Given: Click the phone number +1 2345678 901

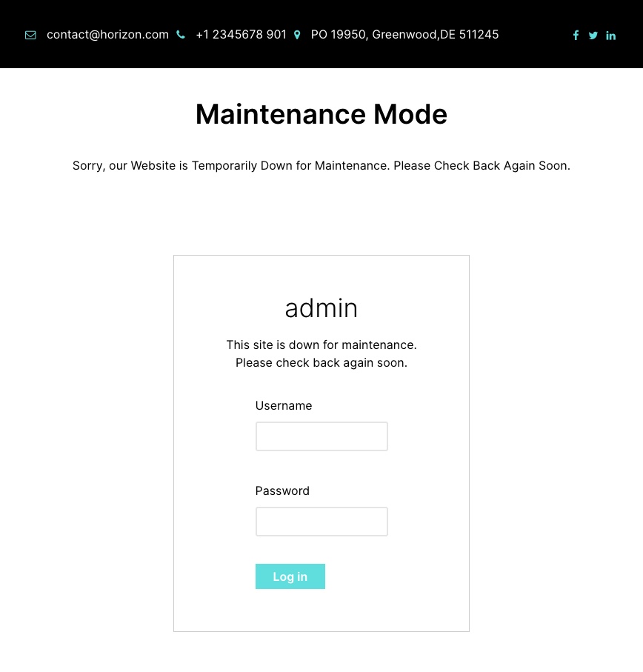Looking at the screenshot, I should [241, 35].
